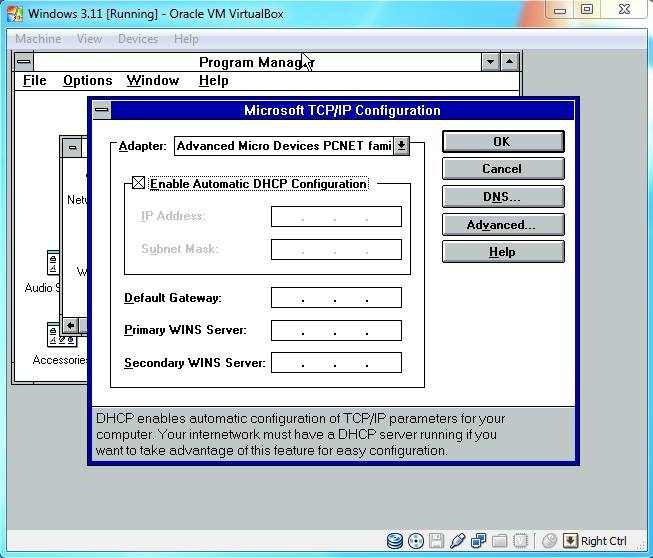Screen dimensions: 653x558
Task: Click the Advanced button
Action: (x=502, y=225)
